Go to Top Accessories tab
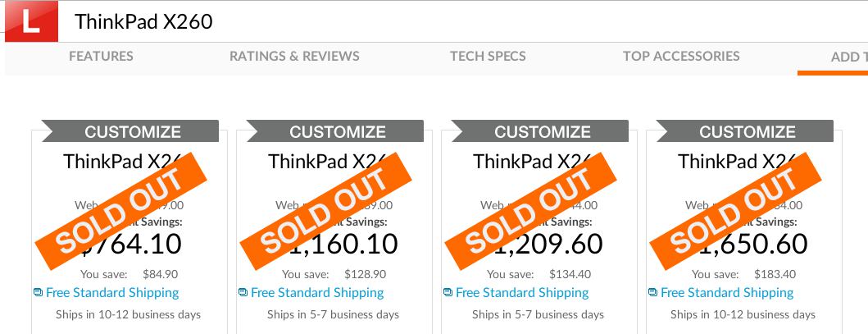The image size is (868, 334). coord(681,57)
